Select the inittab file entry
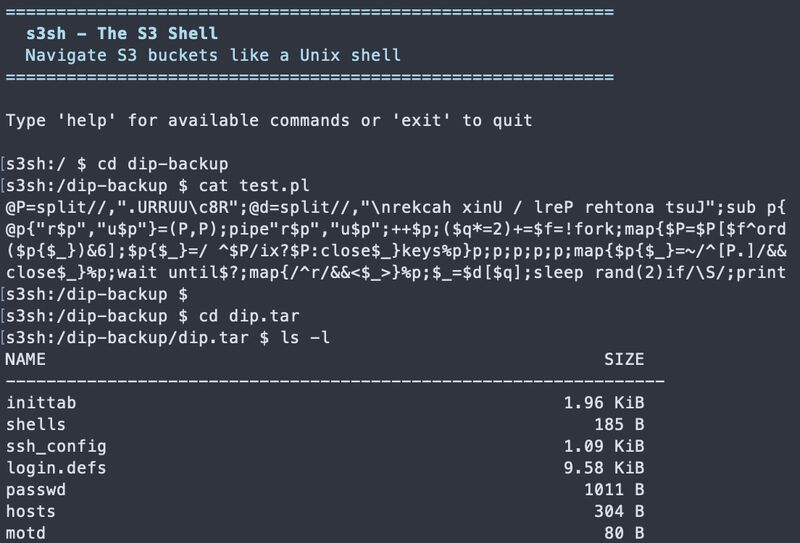This screenshot has height=543, width=800. (x=41, y=403)
